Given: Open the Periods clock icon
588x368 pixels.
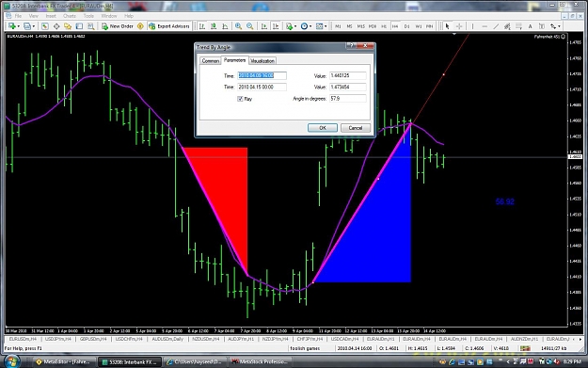Looking at the screenshot, I should point(304,26).
